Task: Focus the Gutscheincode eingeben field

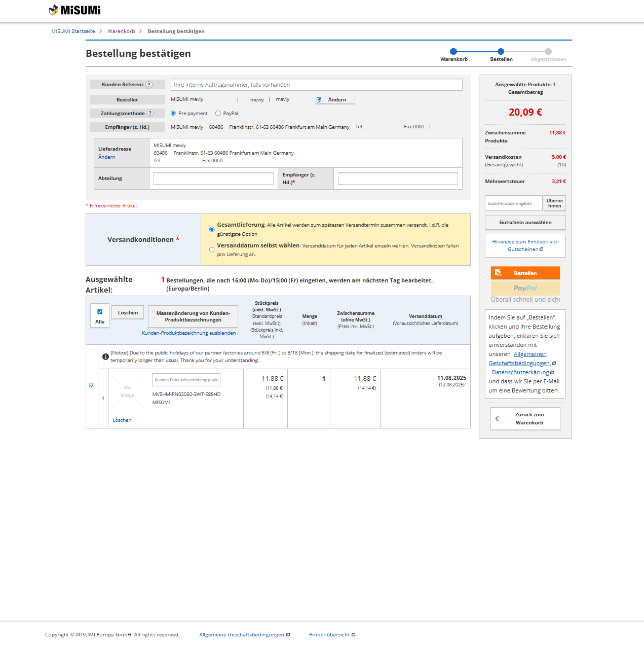Action: [513, 203]
